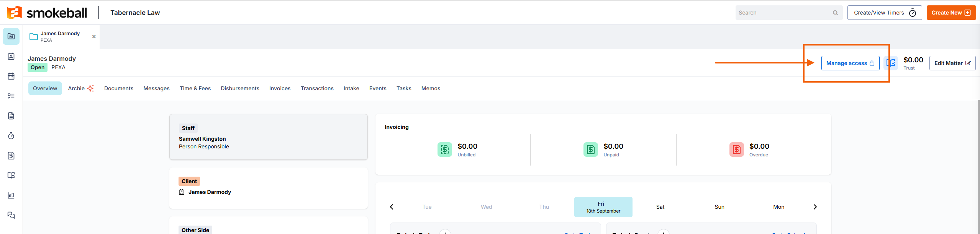This screenshot has height=234, width=980.
Task: Open the dollar billing sidebar icon
Action: 11,156
